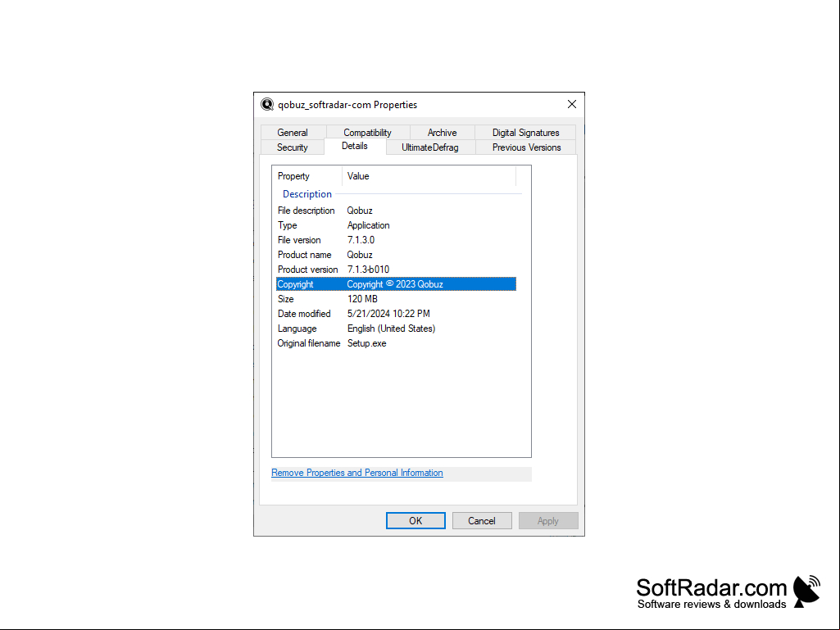Select the Size row
This screenshot has height=630, width=840.
tap(396, 299)
